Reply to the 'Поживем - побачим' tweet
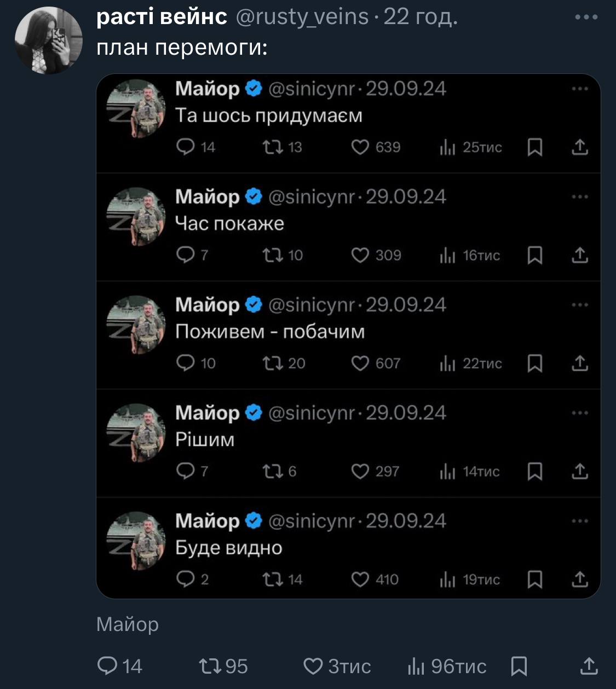The height and width of the screenshot is (689, 616). pyautogui.click(x=186, y=363)
